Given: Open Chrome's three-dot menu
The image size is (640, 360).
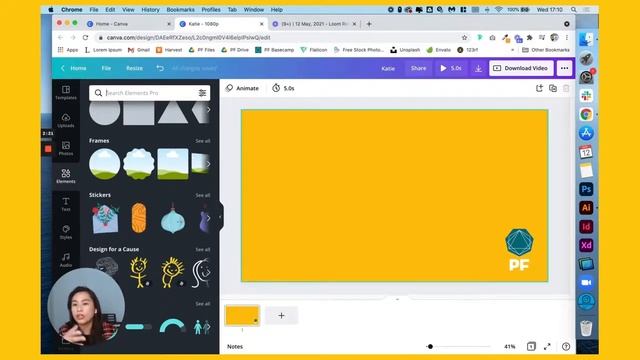Looking at the screenshot, I should click(x=567, y=38).
